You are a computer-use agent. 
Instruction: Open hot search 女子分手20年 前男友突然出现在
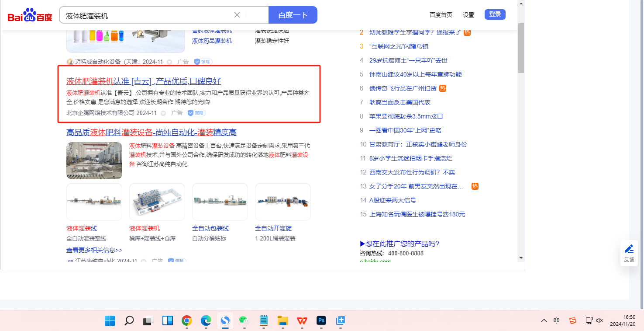pos(416,186)
